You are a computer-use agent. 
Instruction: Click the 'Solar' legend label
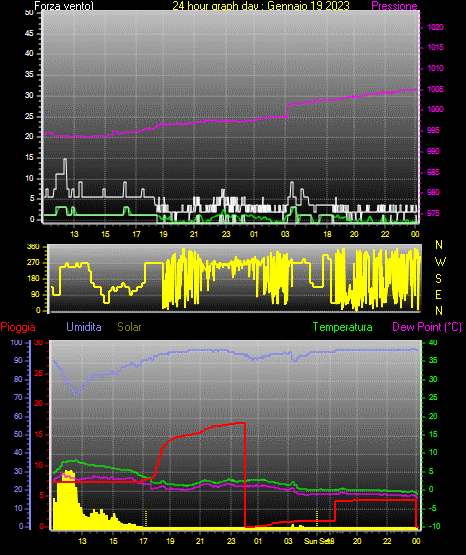click(129, 327)
